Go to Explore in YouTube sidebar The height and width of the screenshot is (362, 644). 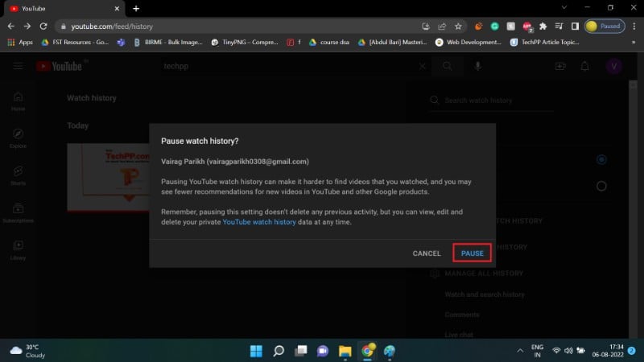18,138
